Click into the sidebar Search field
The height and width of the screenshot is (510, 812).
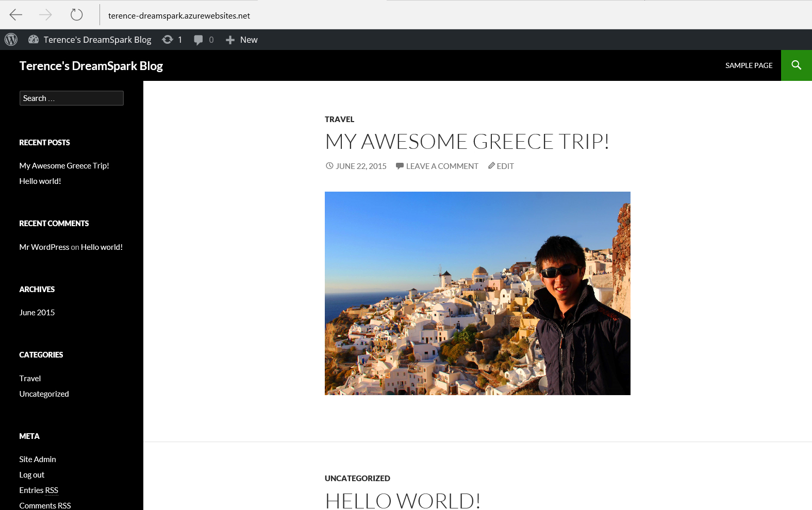click(72, 98)
